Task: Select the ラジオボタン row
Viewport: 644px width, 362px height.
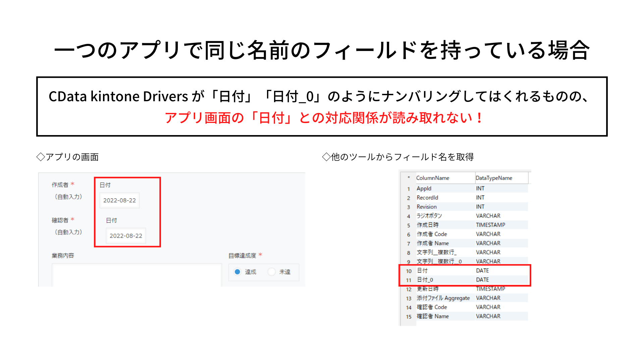Action: [x=429, y=216]
